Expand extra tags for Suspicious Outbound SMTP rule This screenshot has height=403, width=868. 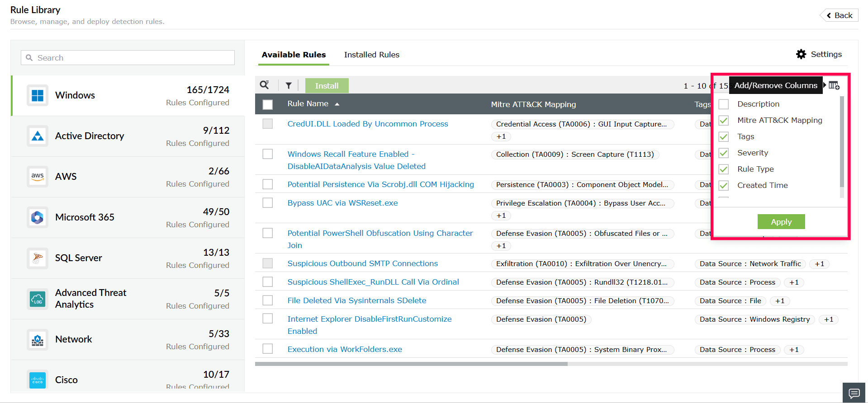tap(820, 264)
